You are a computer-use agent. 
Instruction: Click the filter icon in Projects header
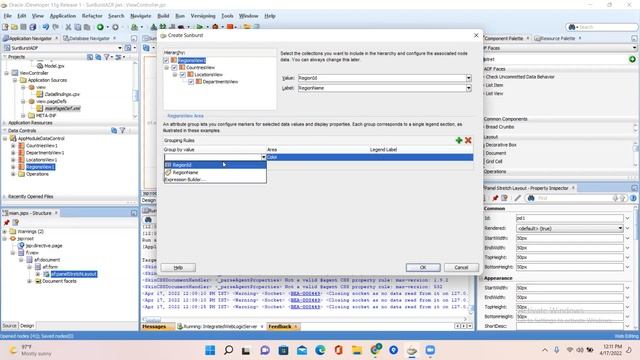tap(107, 57)
